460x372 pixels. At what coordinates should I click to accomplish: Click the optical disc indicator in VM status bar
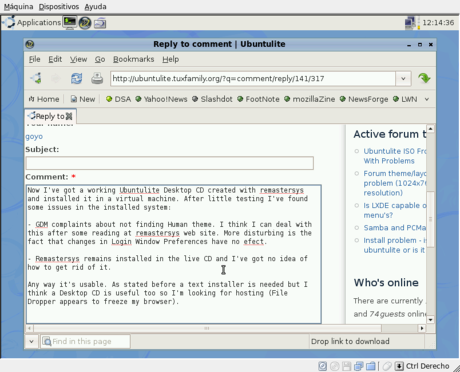tap(334, 366)
